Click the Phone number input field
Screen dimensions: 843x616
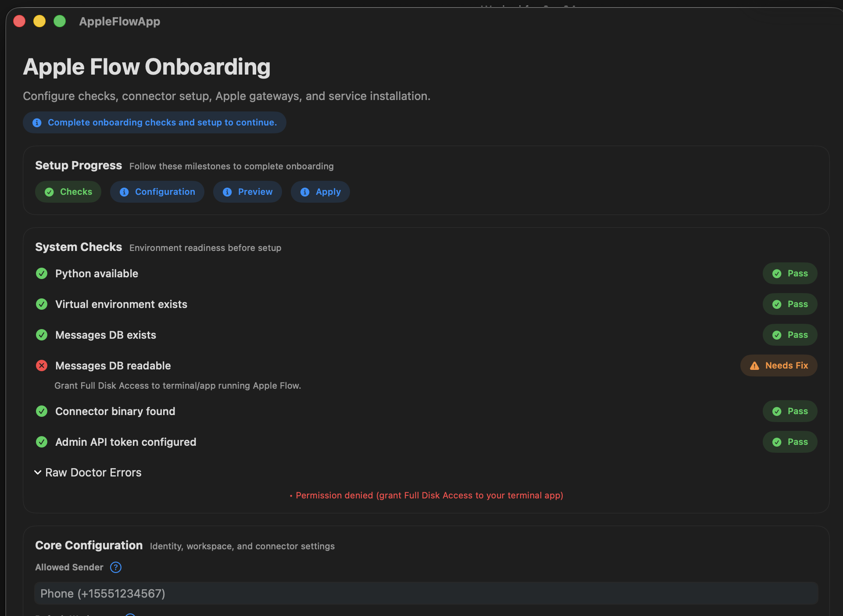coord(426,593)
